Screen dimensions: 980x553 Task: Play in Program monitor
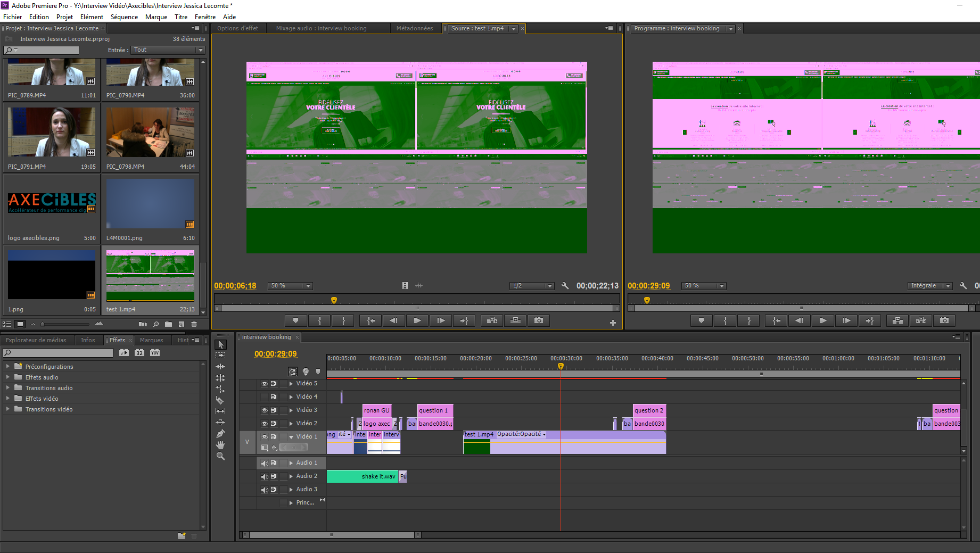(823, 320)
